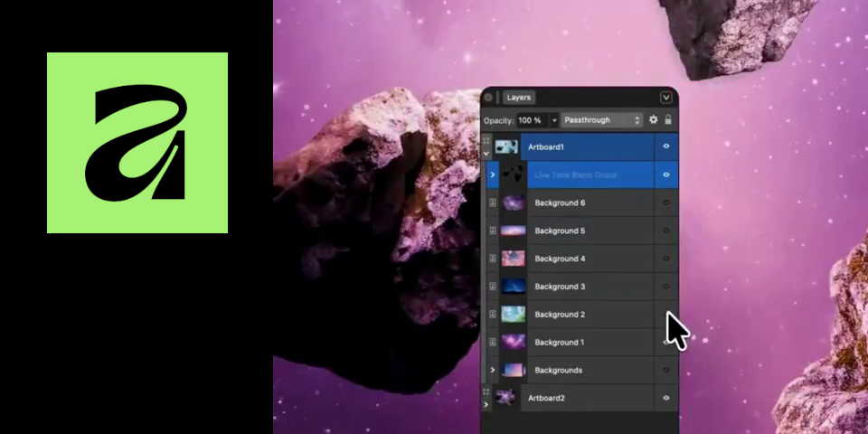Open the Layers panel collapse menu arrow
This screenshot has width=868, height=434.
tap(666, 98)
